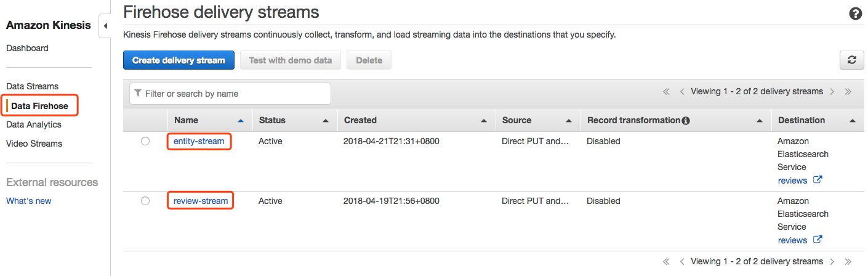Click the Record transformation info icon
The image size is (868, 276).
pyautogui.click(x=686, y=121)
